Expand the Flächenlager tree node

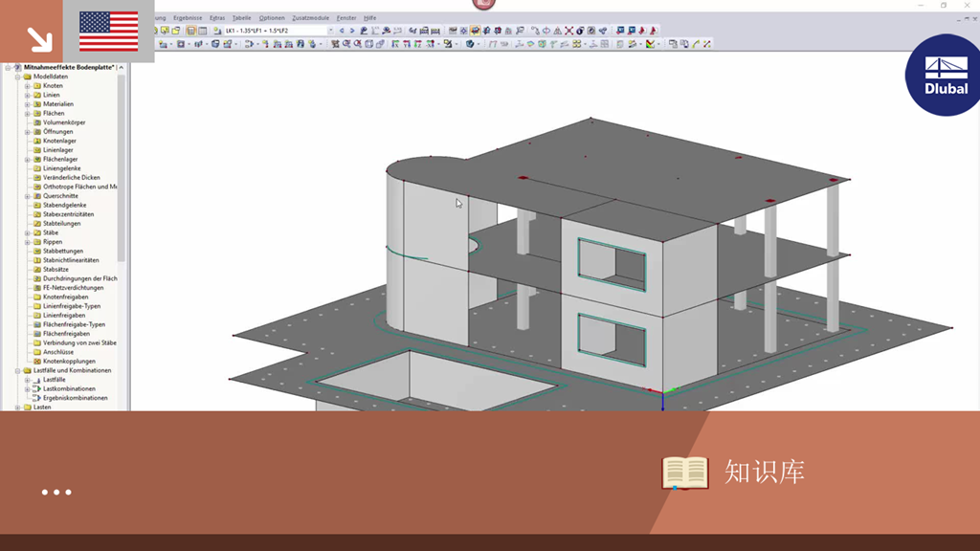(28, 160)
